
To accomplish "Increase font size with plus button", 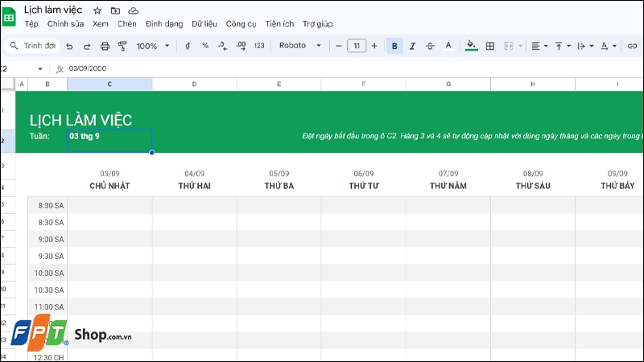I will tap(374, 46).
